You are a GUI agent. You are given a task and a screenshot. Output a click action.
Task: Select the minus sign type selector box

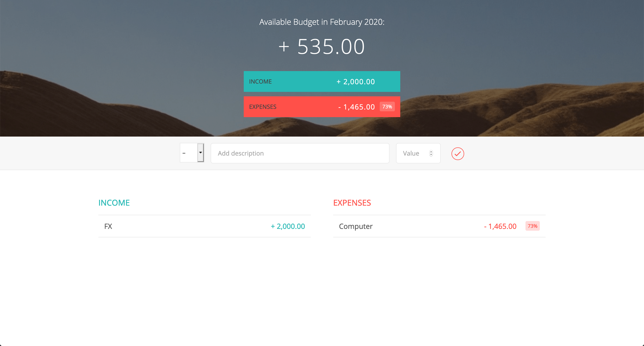[x=192, y=153]
